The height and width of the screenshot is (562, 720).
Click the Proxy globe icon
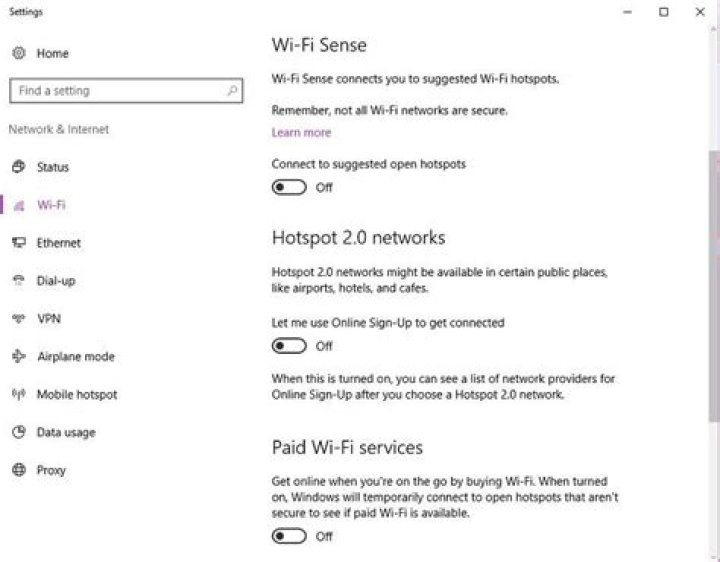[18, 471]
